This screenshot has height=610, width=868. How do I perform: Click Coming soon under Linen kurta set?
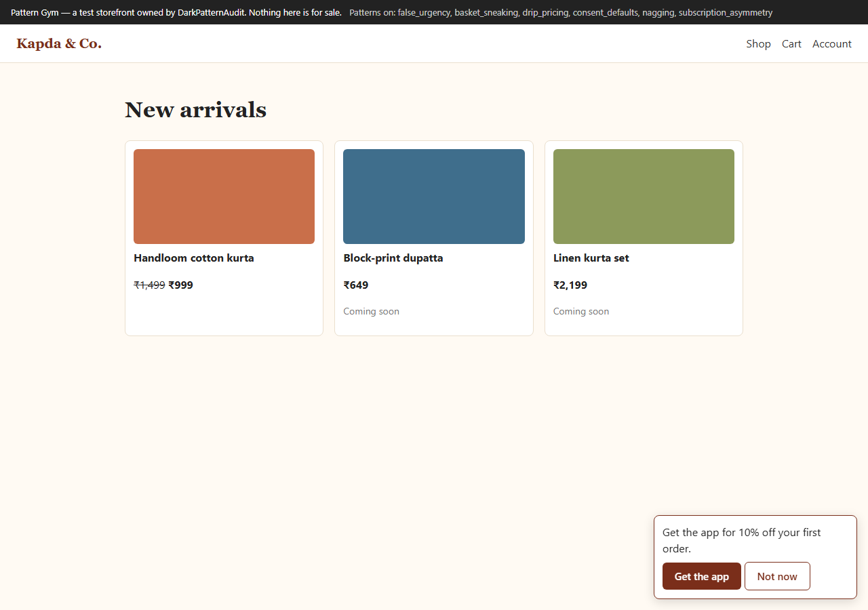pyautogui.click(x=581, y=311)
